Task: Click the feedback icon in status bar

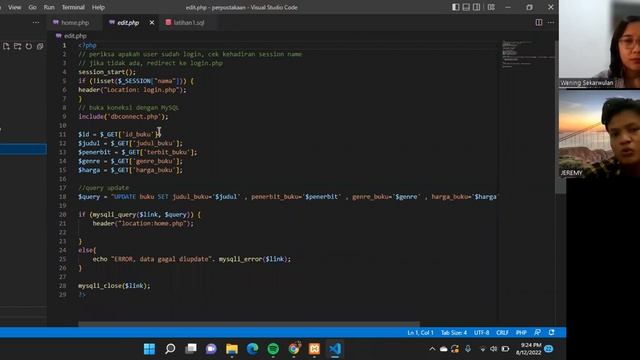Action: pyautogui.click(x=538, y=333)
